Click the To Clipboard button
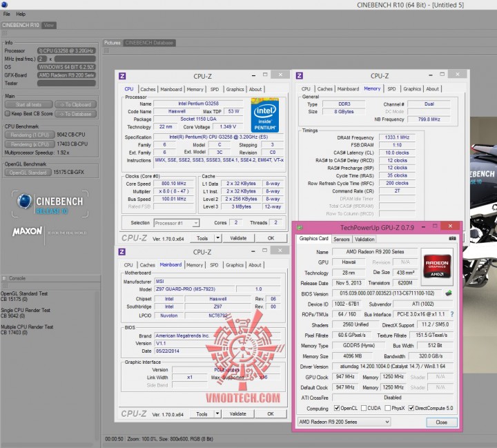The width and height of the screenshot is (497, 448). [75, 104]
